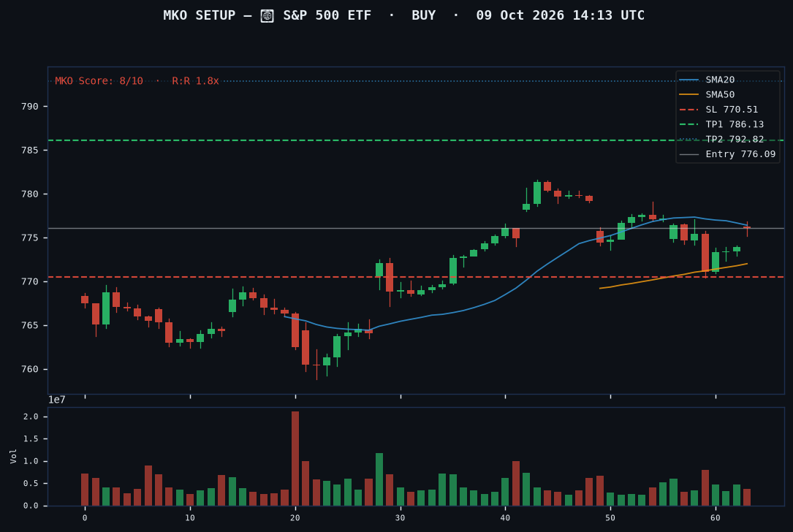793x532 pixels.
Task: Click the x-axis tick label 20
Action: pyautogui.click(x=295, y=518)
